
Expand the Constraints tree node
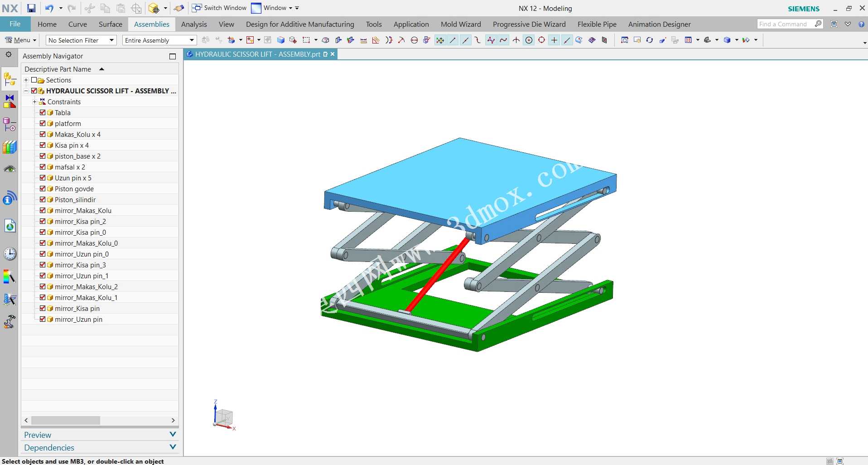pos(34,102)
